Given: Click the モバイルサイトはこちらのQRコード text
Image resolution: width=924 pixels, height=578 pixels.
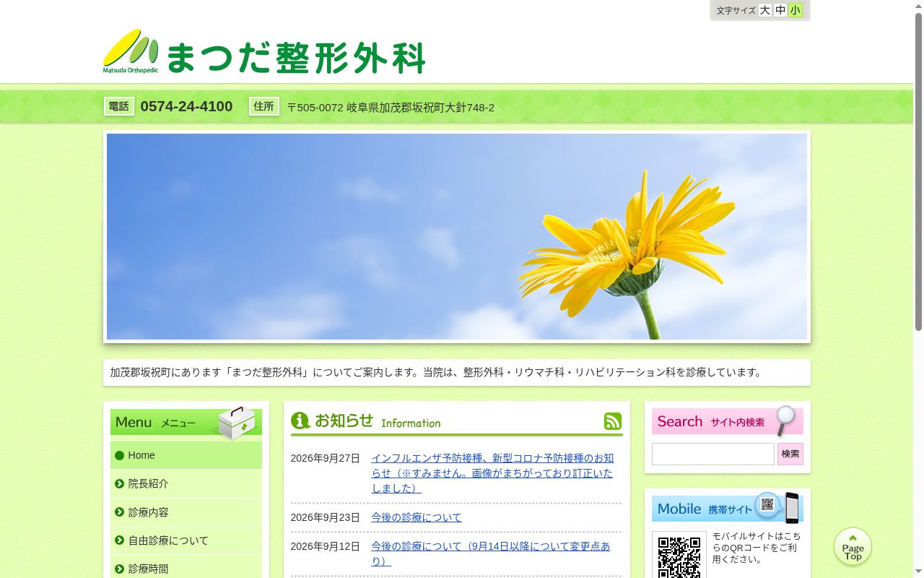Looking at the screenshot, I should pos(757,548).
